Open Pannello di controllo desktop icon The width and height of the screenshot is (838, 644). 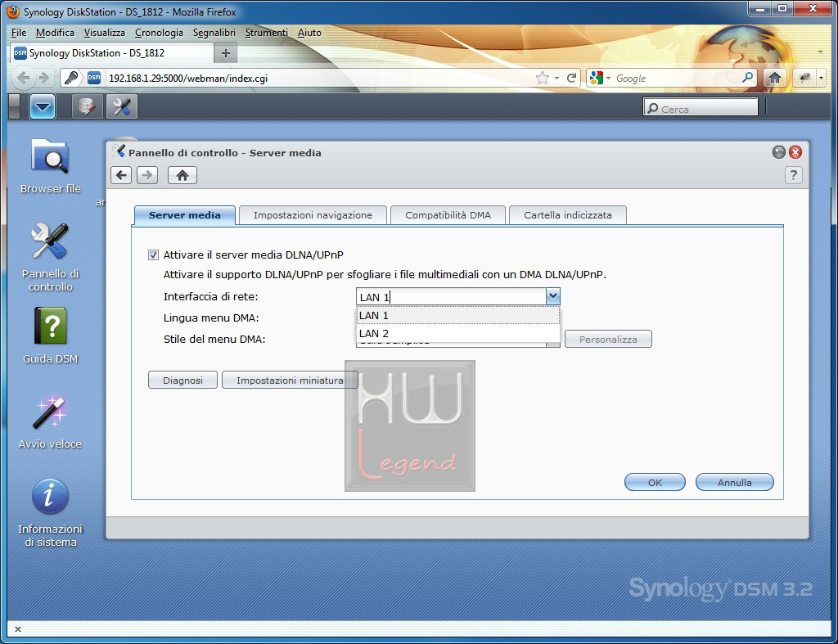[x=50, y=256]
